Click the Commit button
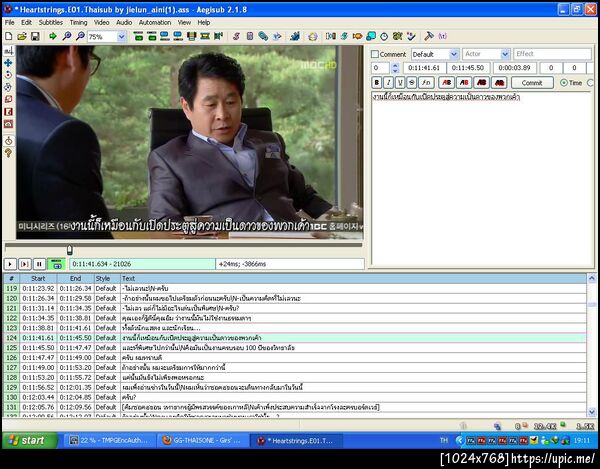This screenshot has height=469, width=600. click(x=532, y=83)
